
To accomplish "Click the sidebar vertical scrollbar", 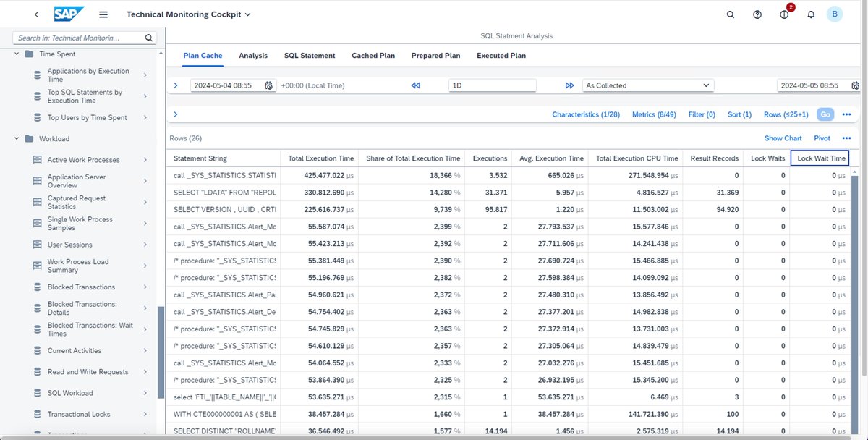I will point(161,351).
